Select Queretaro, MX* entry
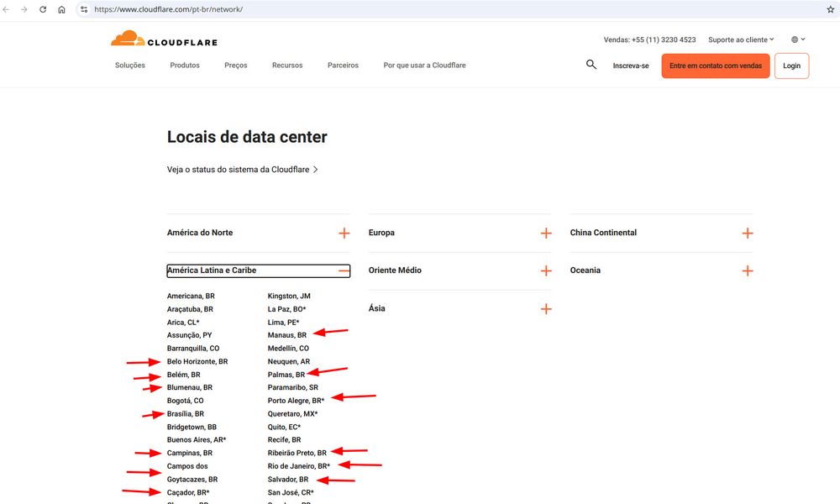This screenshot has height=504, width=840. tap(293, 414)
